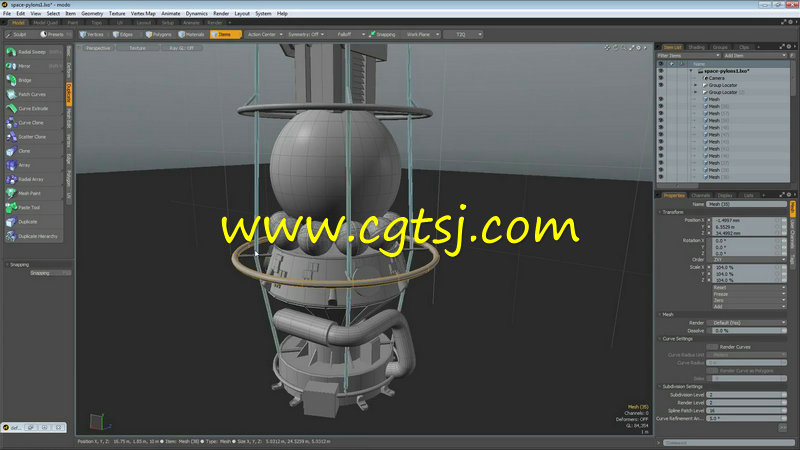The width and height of the screenshot is (800, 450).
Task: Open the Vertex Map menu
Action: click(x=143, y=14)
